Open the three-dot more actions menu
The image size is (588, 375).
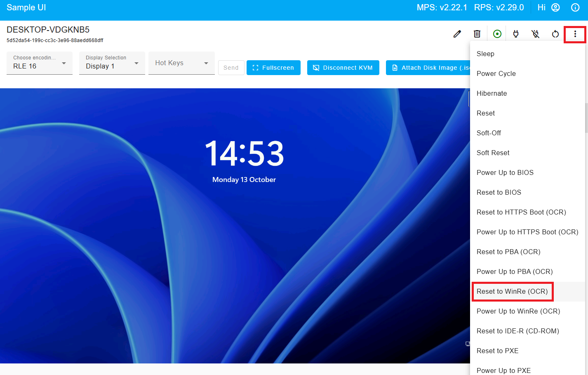[x=575, y=34]
